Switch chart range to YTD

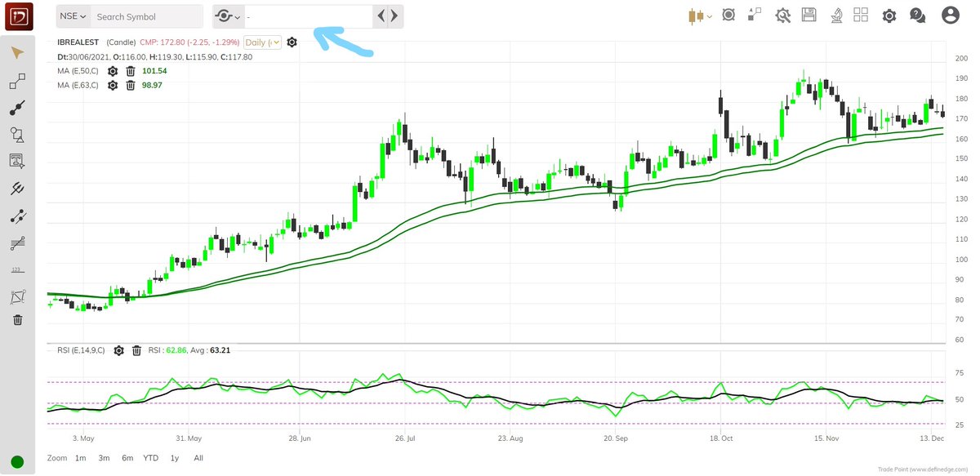tap(150, 458)
